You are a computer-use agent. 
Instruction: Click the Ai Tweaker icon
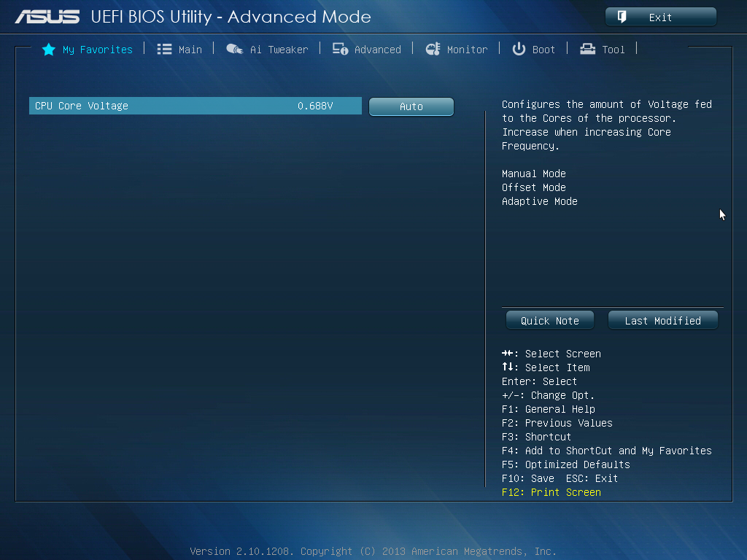(234, 49)
